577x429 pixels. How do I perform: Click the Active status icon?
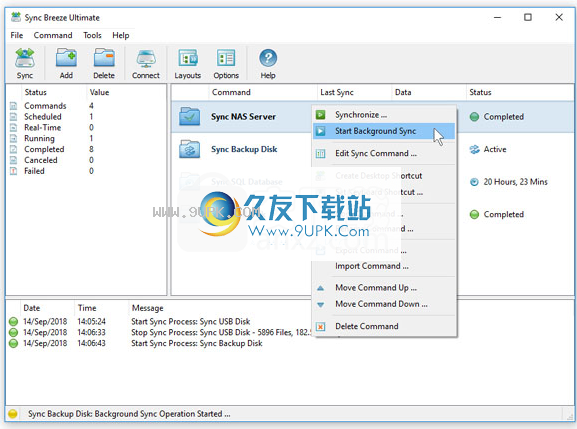point(474,149)
